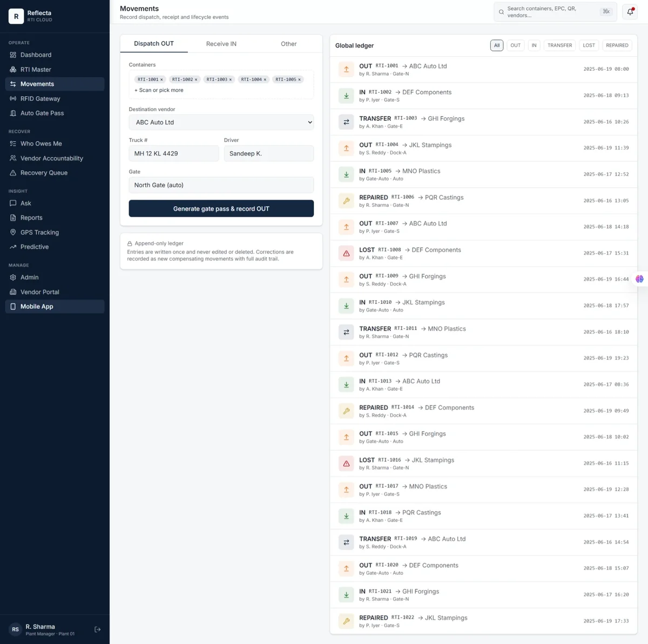This screenshot has width=648, height=644.
Task: Open the Vendor Accountability menu item
Action: 55,158
